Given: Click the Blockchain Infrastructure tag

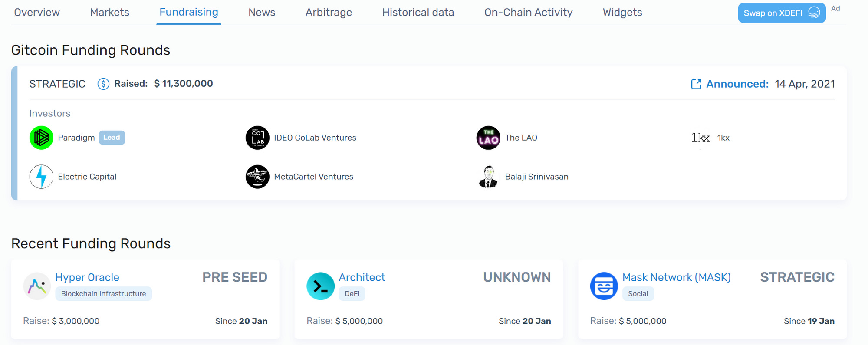Looking at the screenshot, I should 104,294.
